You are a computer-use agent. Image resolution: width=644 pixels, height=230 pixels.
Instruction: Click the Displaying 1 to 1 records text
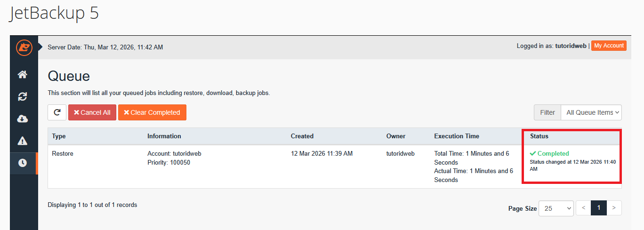point(92,205)
